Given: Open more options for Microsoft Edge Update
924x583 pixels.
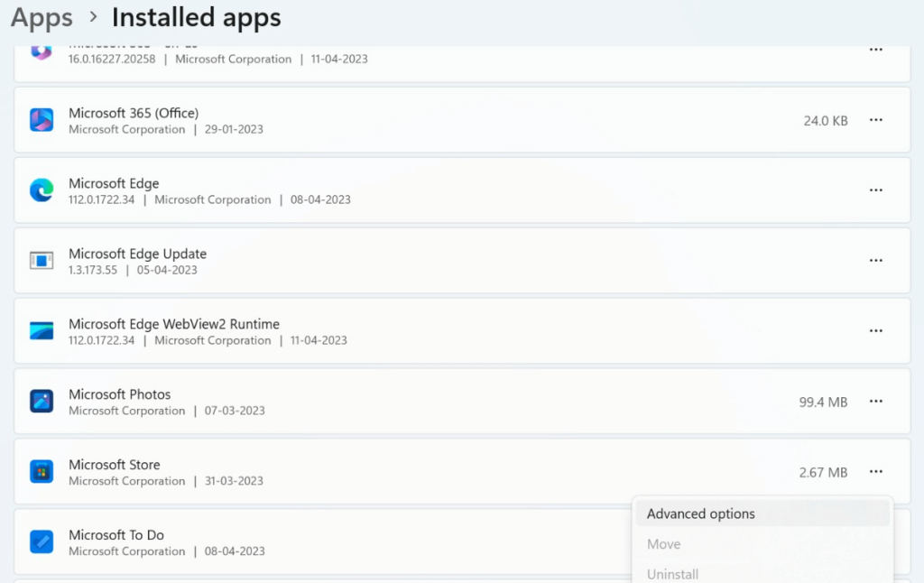Looking at the screenshot, I should coord(875,261).
